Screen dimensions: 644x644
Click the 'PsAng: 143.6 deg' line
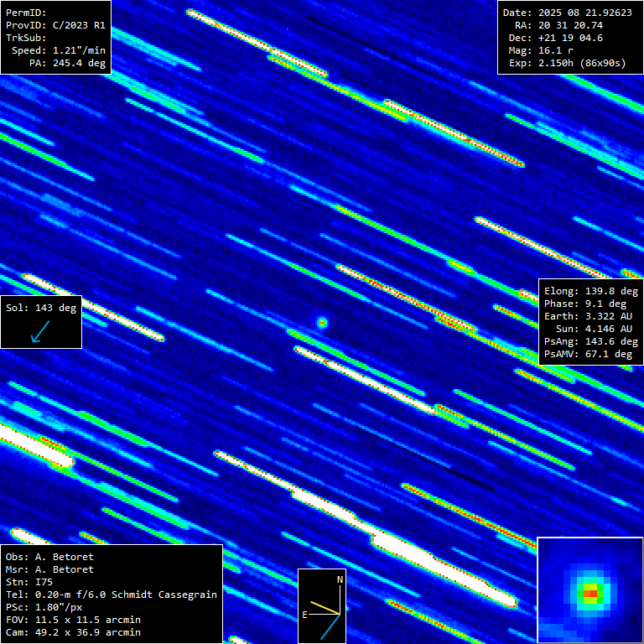click(x=591, y=342)
